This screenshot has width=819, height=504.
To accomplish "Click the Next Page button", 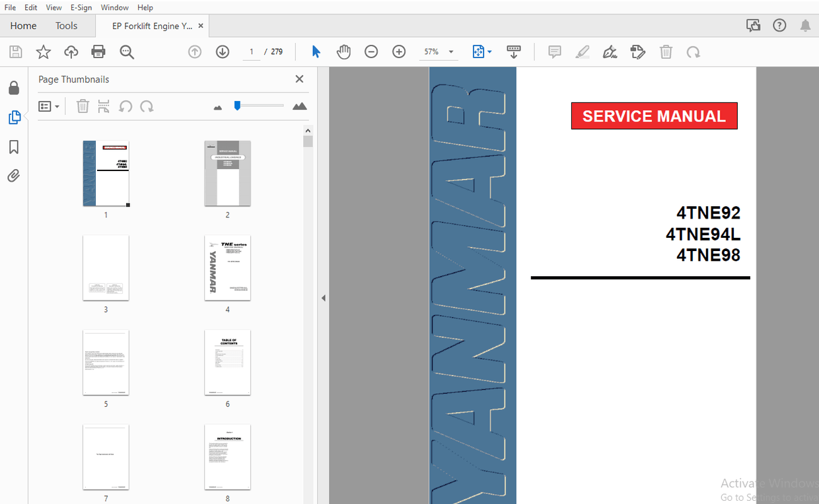I will tap(223, 52).
